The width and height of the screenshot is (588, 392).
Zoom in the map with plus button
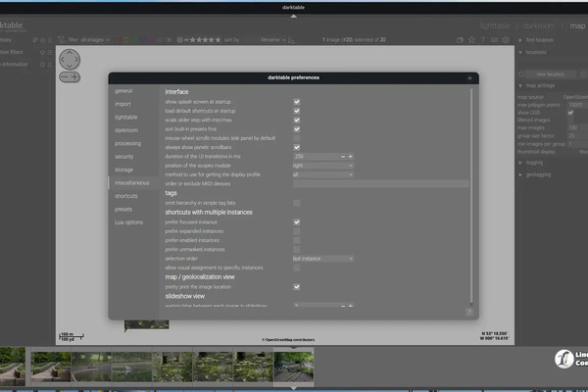pos(74,77)
